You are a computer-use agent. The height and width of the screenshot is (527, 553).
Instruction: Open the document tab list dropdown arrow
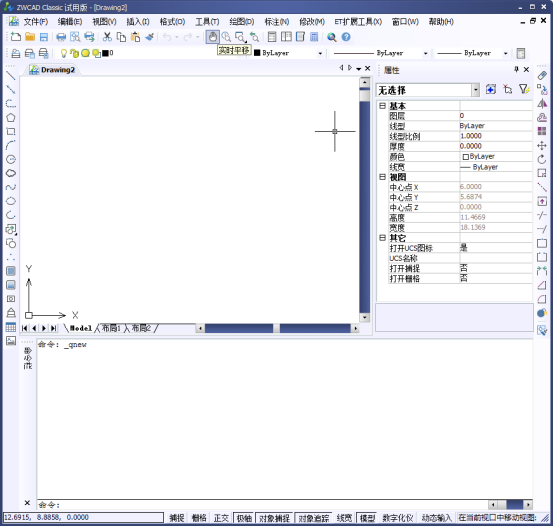tap(359, 68)
